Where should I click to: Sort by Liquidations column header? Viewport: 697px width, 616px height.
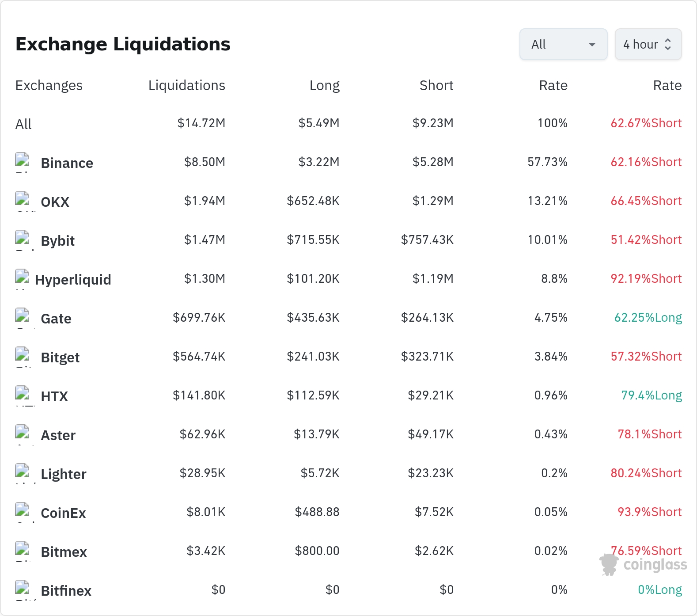click(187, 85)
